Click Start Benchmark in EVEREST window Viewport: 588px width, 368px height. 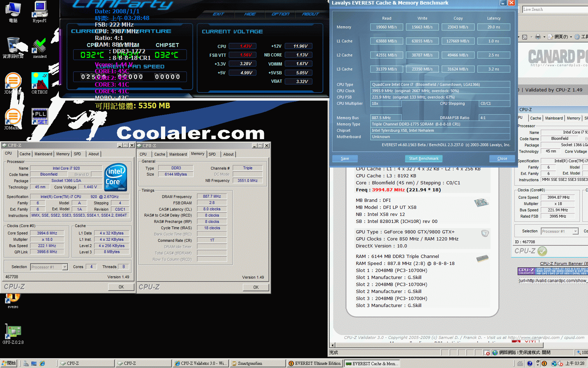423,158
